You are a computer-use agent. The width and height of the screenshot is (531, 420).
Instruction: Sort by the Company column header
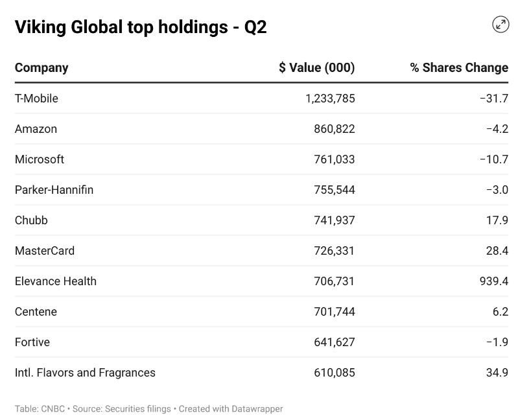coord(41,67)
